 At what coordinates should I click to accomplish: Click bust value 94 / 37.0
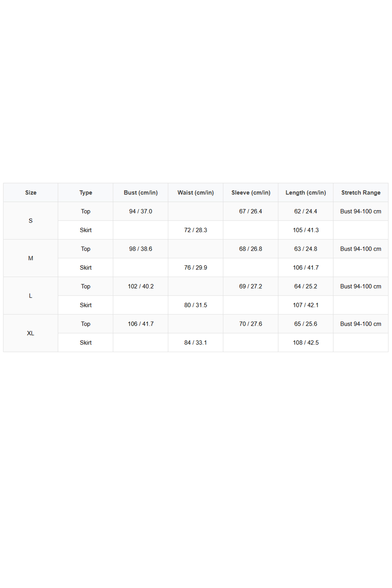[x=141, y=211]
